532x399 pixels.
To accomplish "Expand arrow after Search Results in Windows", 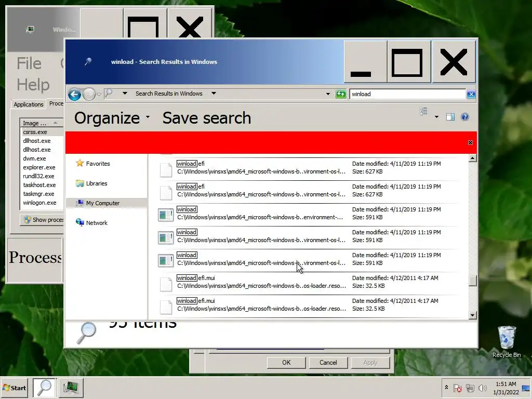I will click(x=214, y=94).
